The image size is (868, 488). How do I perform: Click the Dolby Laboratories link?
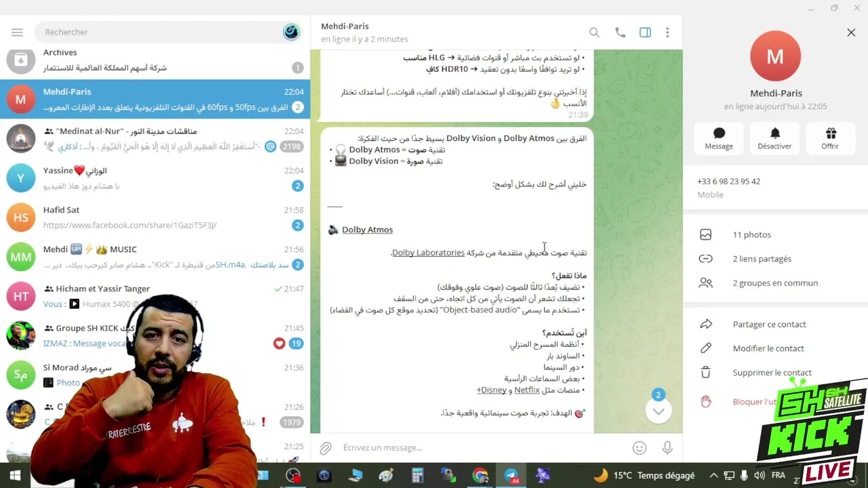click(428, 253)
